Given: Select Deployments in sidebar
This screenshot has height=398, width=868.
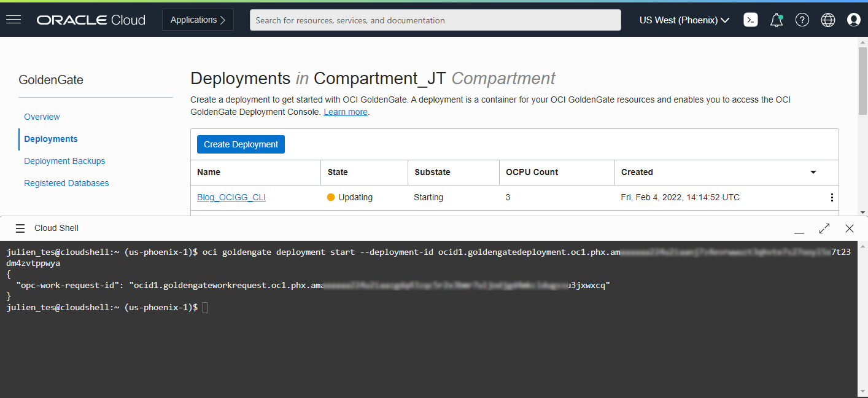Looking at the screenshot, I should click(x=51, y=139).
